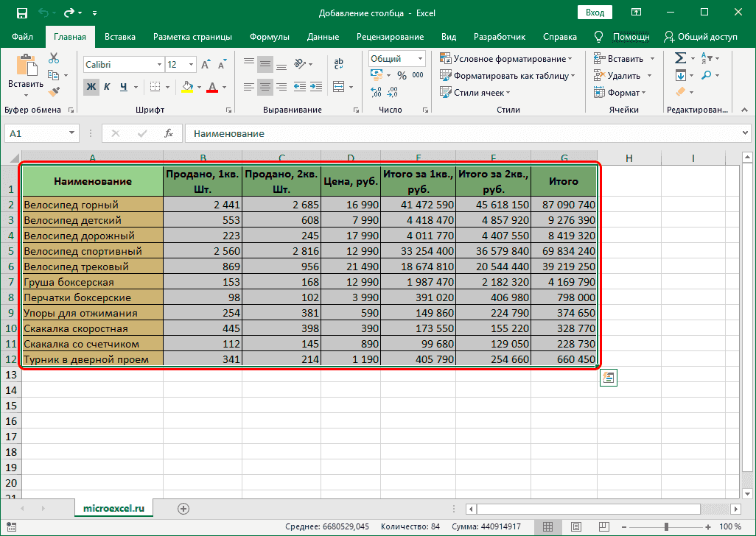The width and height of the screenshot is (756, 536).
Task: Open AutoSum with the sigma icon
Action: click(679, 57)
